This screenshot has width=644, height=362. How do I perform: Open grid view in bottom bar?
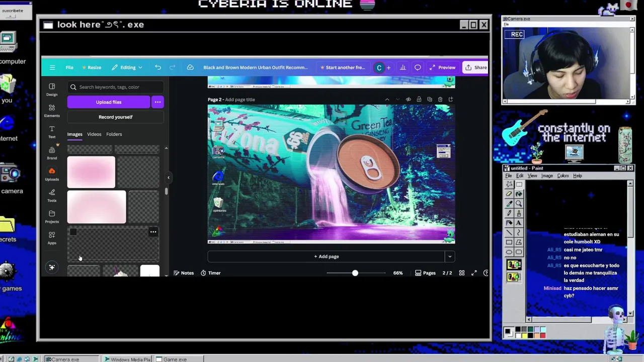pos(462,273)
